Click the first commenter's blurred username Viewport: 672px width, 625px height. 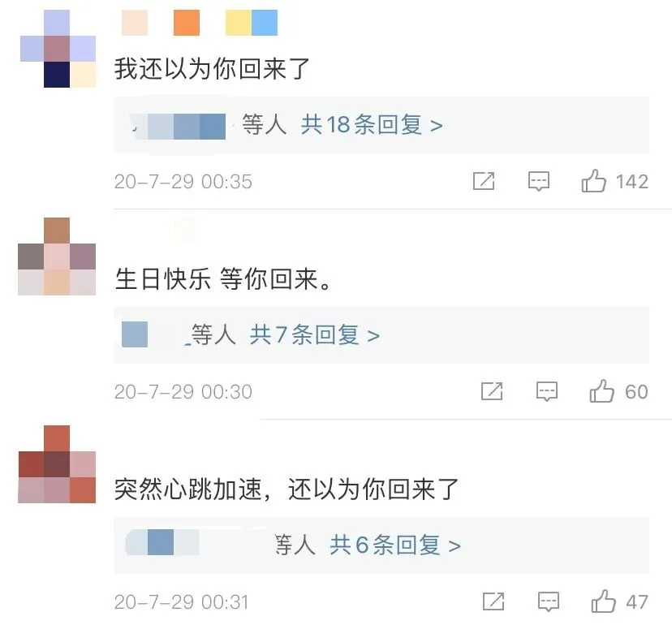pos(200,23)
